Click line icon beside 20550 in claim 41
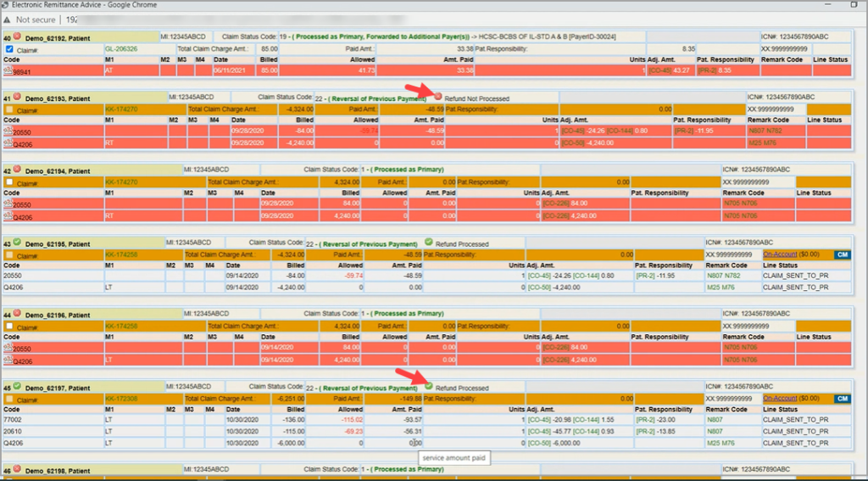Viewport: 868px width, 481px height. click(x=8, y=132)
